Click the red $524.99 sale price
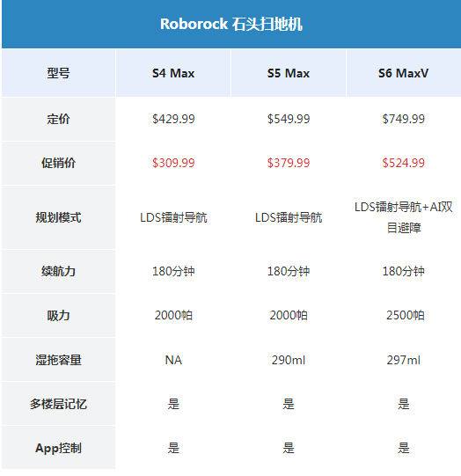This screenshot has width=461, height=476. click(x=403, y=163)
